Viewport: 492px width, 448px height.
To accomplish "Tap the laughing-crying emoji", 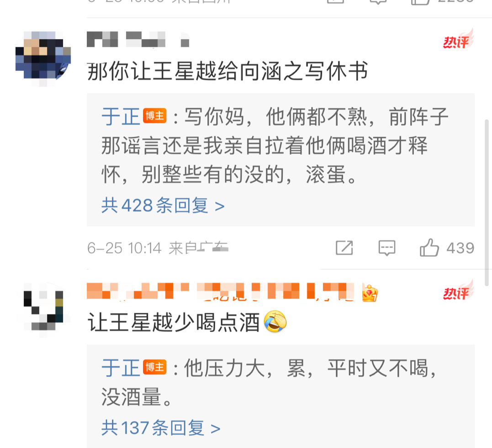I will [x=275, y=322].
